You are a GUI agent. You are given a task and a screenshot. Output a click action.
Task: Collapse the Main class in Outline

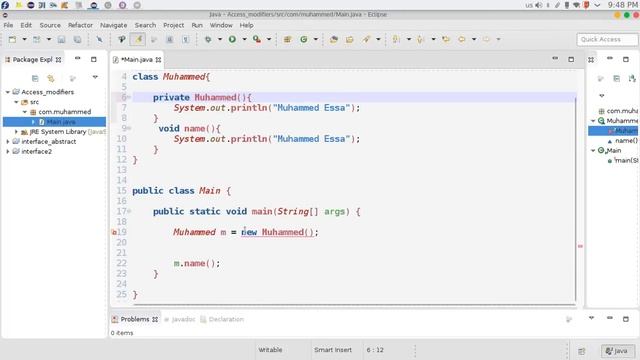593,151
